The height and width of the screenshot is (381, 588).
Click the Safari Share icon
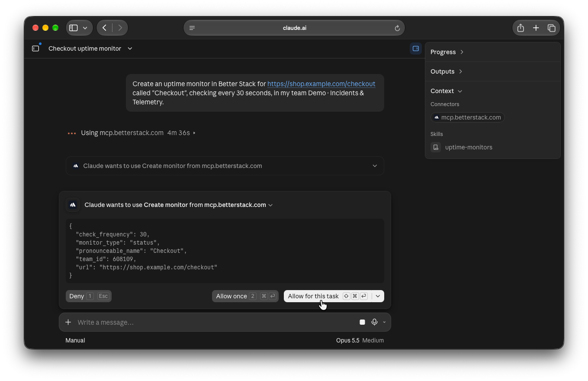coord(521,28)
